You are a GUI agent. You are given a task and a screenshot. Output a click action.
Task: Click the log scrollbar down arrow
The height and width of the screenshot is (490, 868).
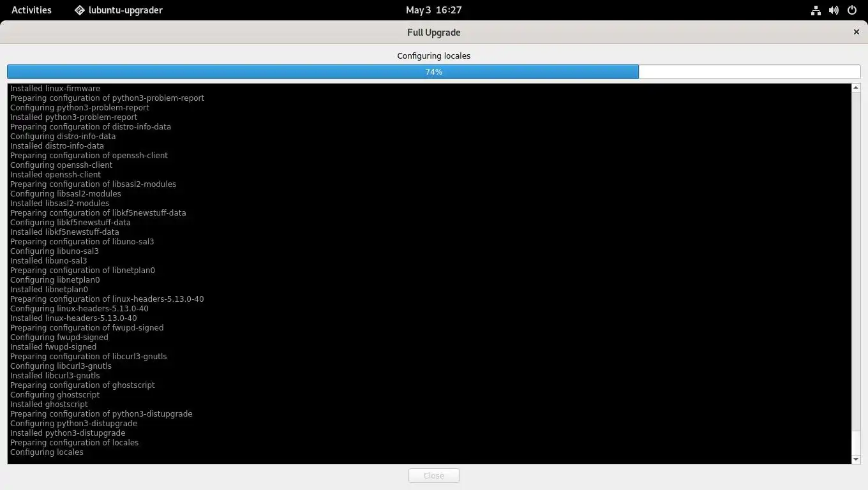pyautogui.click(x=856, y=459)
